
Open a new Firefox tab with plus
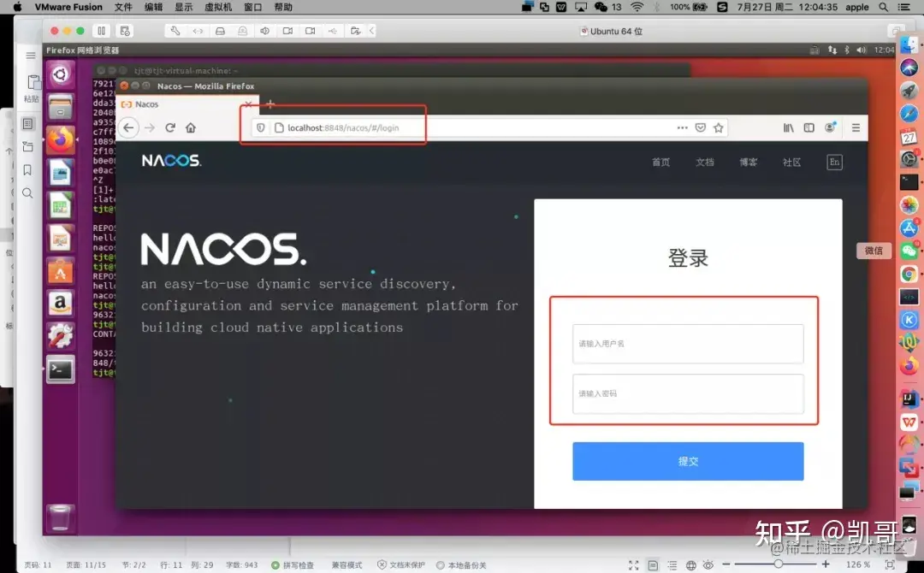pos(270,104)
